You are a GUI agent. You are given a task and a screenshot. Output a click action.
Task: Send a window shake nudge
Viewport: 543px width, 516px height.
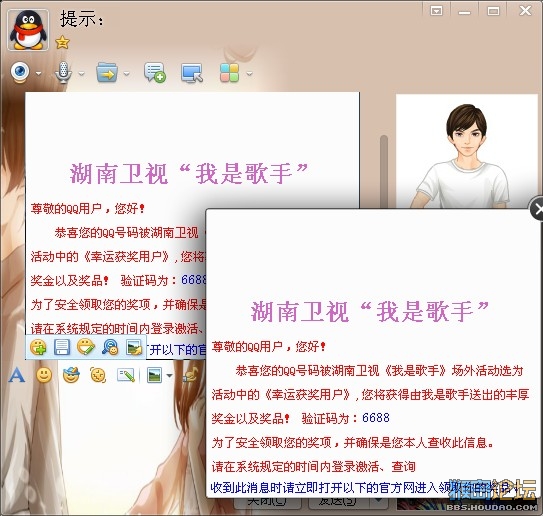click(98, 375)
